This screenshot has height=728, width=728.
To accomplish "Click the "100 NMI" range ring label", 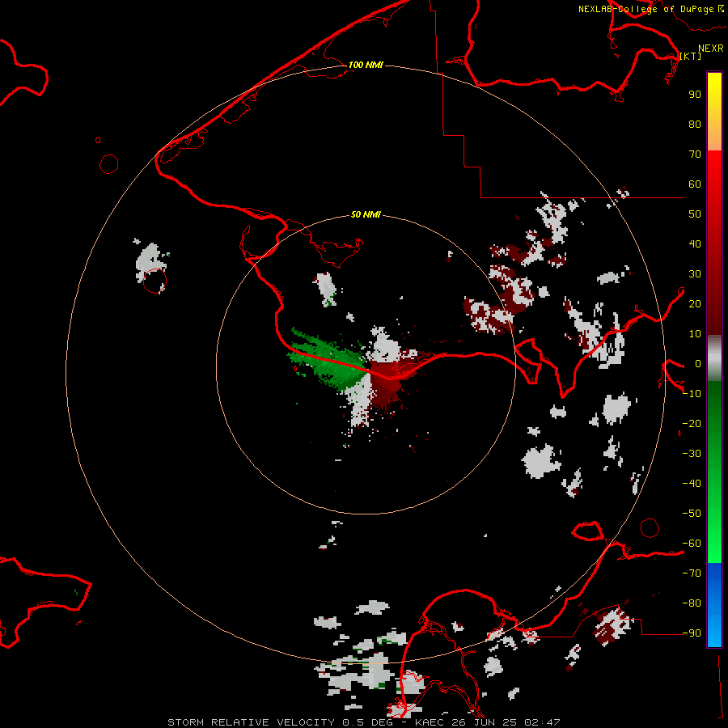I will point(366,65).
